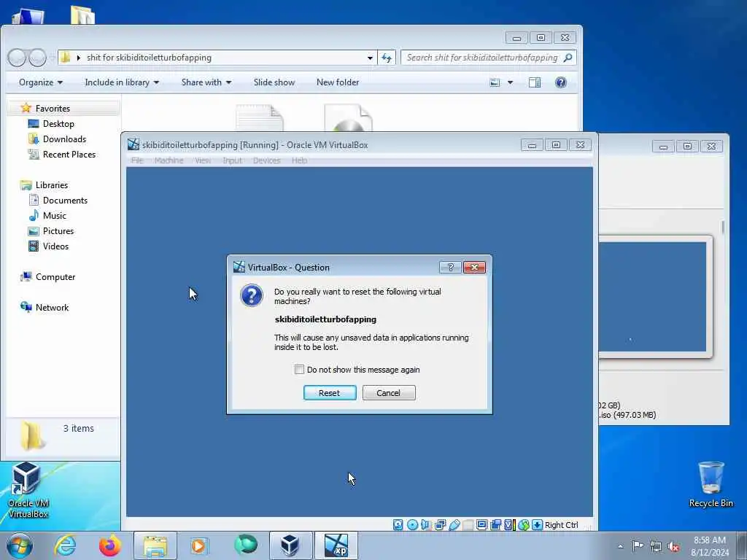The image size is (747, 560).
Task: Open the Devices menu in VM window
Action: pyautogui.click(x=266, y=160)
